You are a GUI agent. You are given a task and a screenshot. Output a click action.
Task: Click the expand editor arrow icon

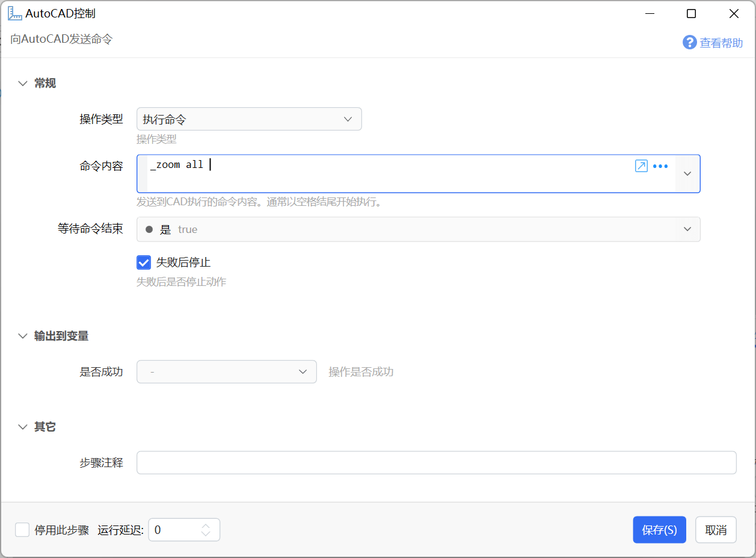tap(641, 166)
